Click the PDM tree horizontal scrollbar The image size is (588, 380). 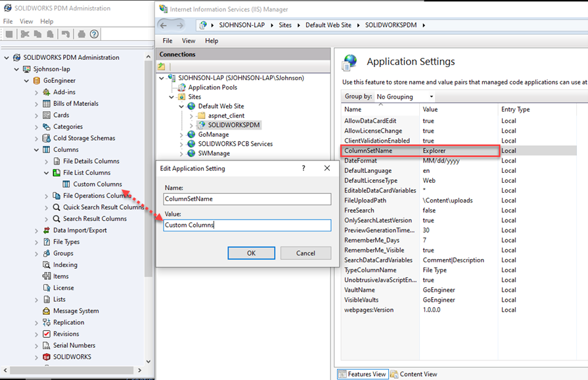pyautogui.click(x=72, y=370)
